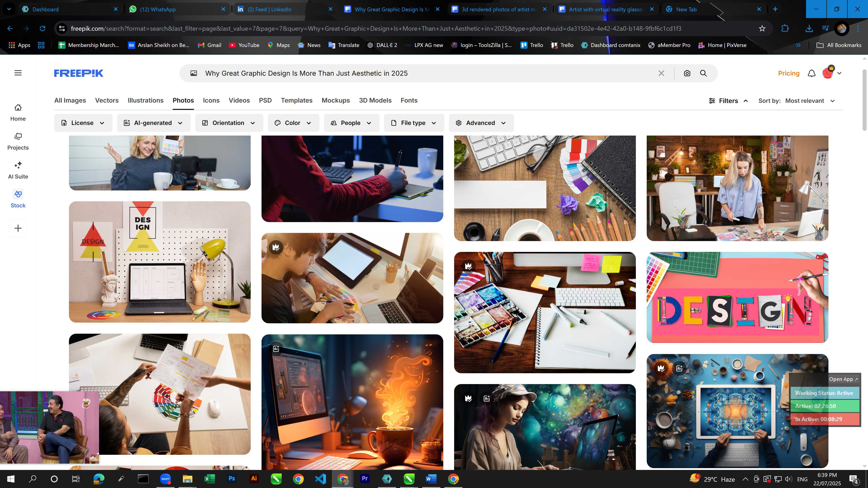
Task: Open the DESIGN pegboard desk photo
Action: (x=160, y=262)
